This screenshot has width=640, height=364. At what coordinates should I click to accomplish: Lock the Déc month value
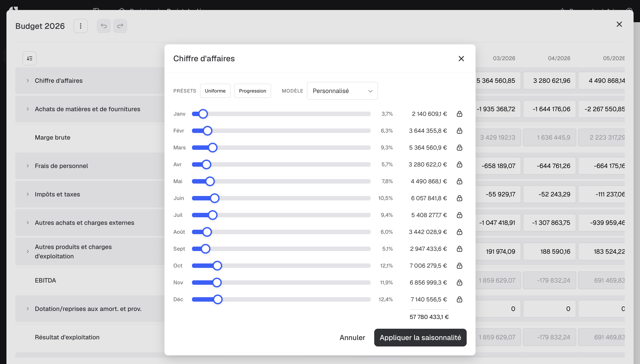459,299
